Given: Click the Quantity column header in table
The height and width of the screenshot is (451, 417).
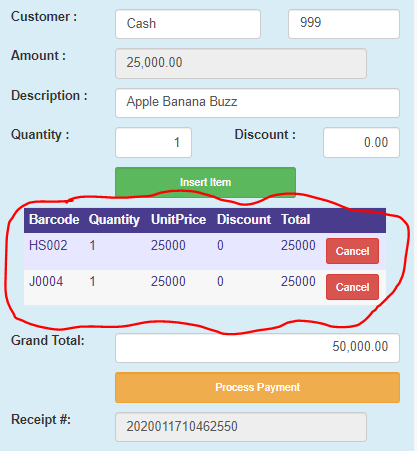Looking at the screenshot, I should (114, 220).
